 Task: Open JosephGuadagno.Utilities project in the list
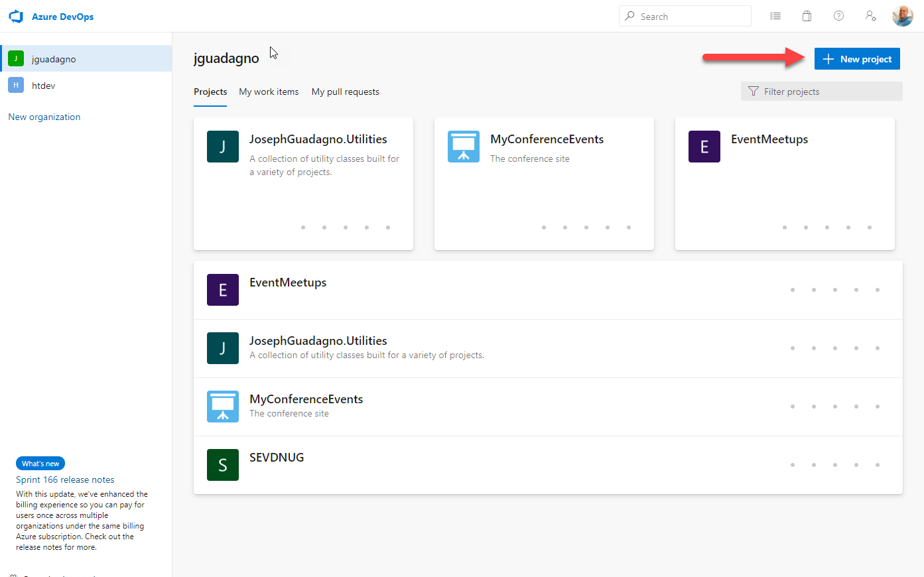548,348
